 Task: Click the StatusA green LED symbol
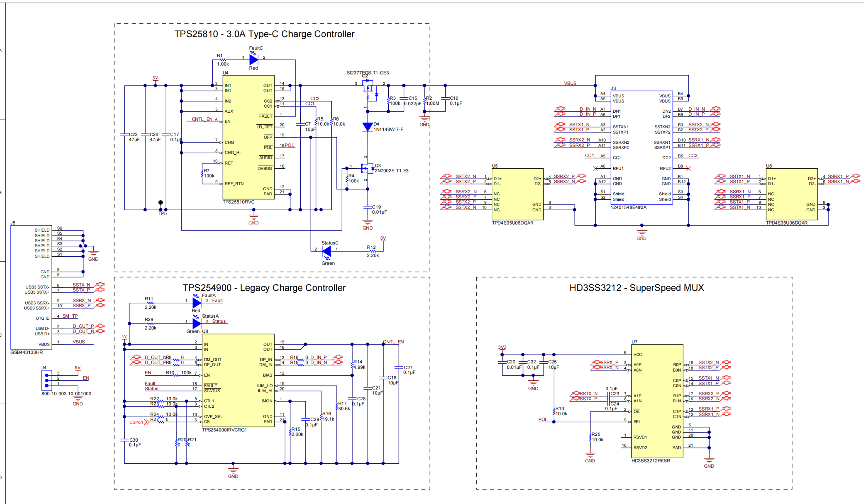click(x=197, y=323)
